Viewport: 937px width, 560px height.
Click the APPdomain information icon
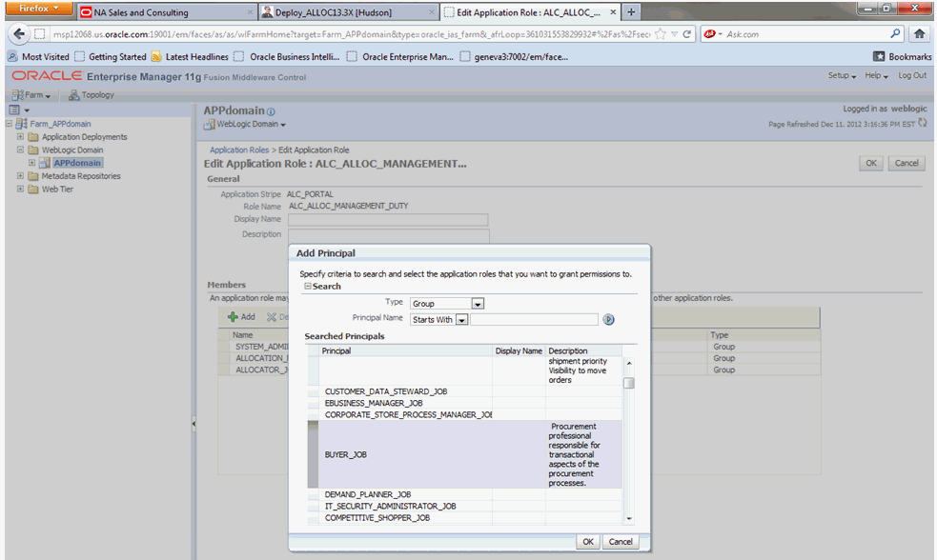pos(271,111)
